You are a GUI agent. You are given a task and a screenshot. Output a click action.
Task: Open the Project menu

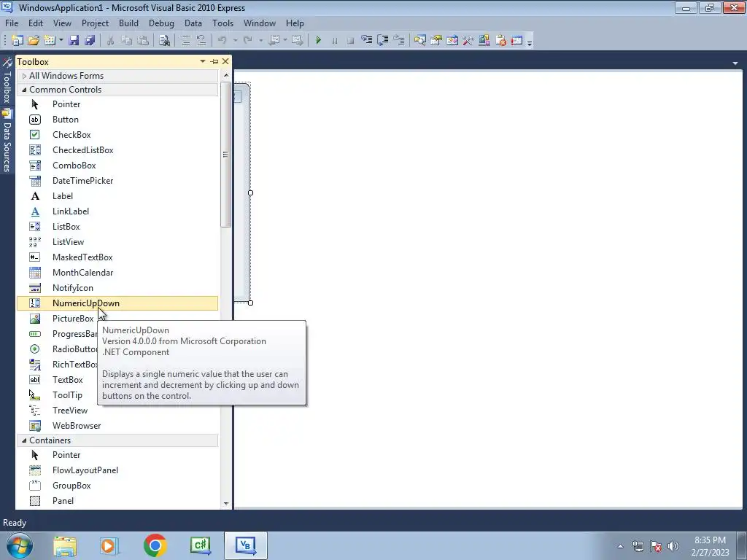click(x=95, y=23)
